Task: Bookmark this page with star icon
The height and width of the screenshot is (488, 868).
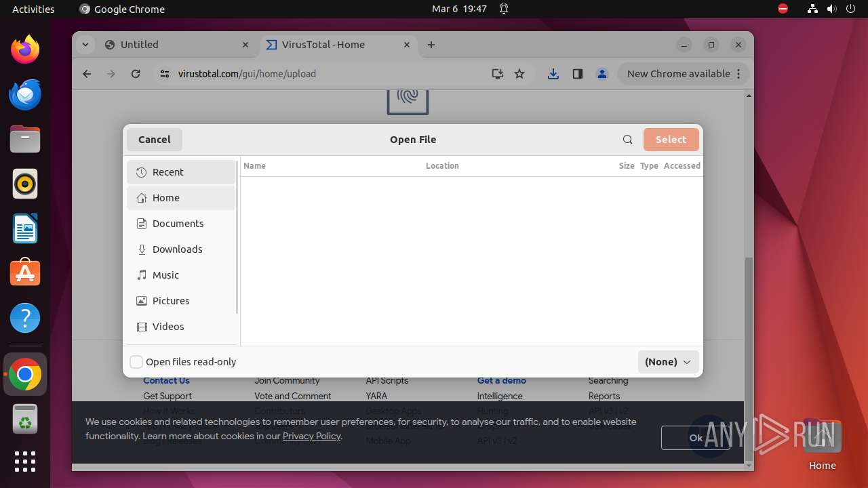Action: (519, 74)
